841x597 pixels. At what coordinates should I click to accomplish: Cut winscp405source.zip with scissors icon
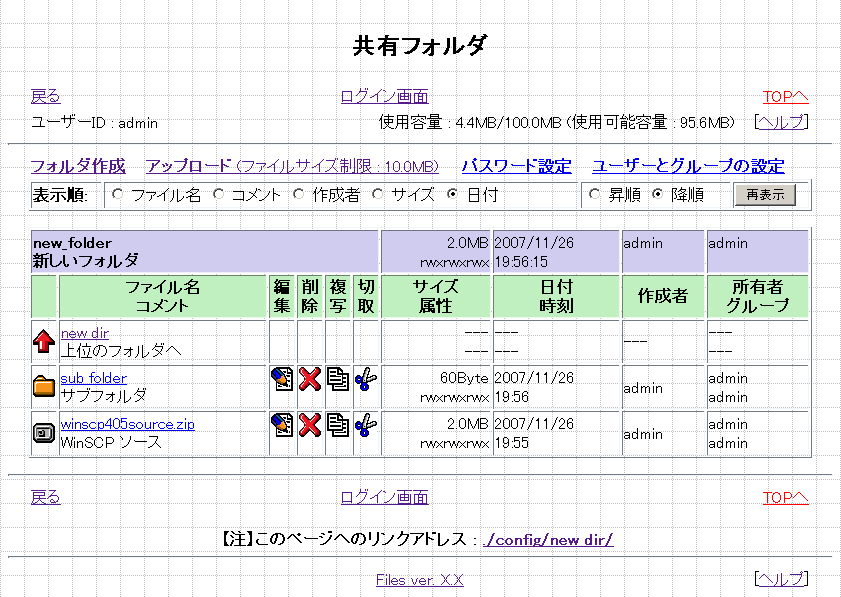(366, 425)
